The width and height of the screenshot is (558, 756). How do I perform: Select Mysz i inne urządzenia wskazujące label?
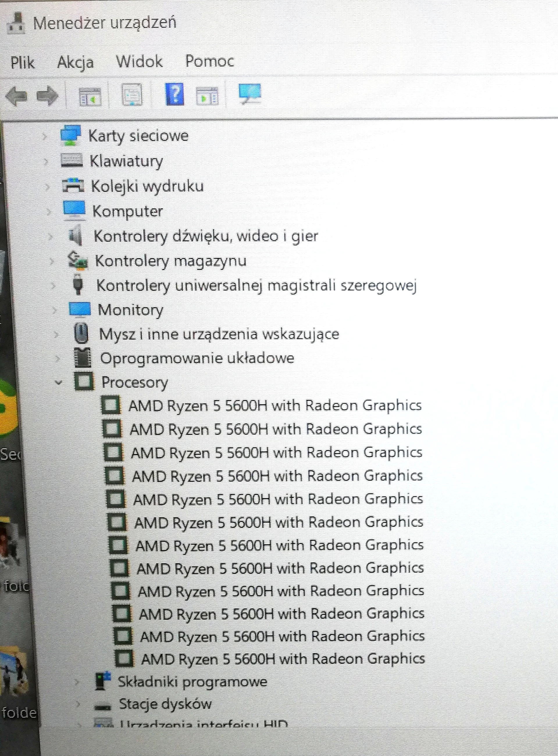tap(219, 334)
